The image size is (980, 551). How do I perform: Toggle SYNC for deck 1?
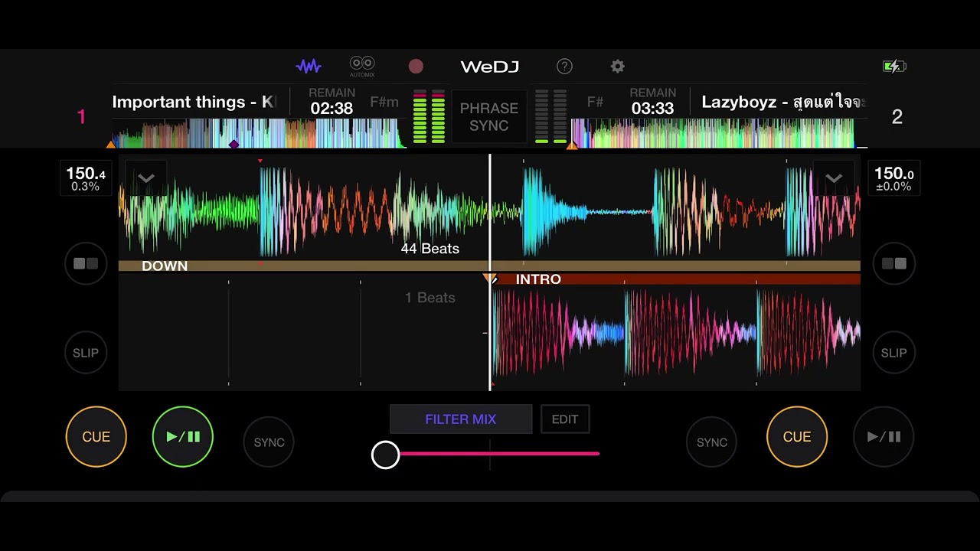[269, 442]
